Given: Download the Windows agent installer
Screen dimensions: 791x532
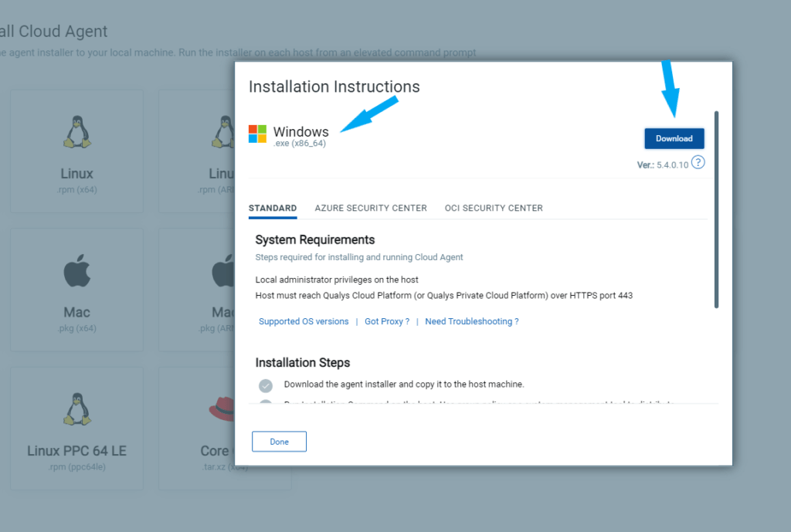Looking at the screenshot, I should point(674,139).
